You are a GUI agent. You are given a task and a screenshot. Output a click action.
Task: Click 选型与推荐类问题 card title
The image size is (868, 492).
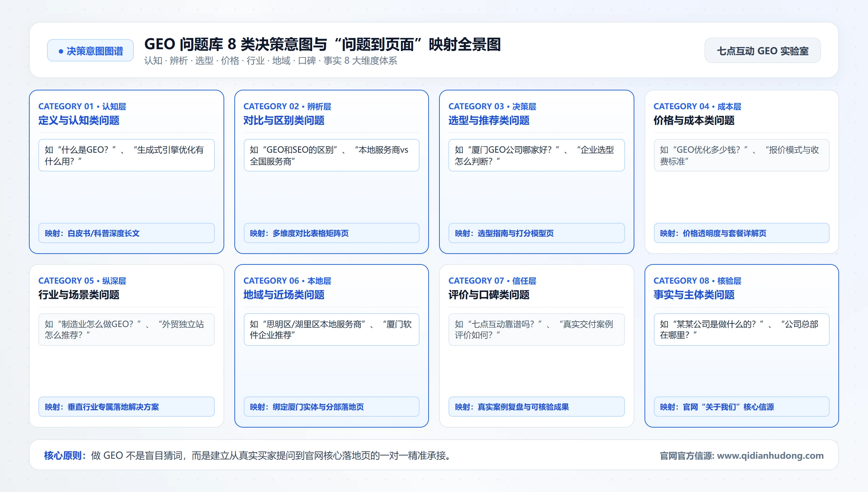[489, 120]
